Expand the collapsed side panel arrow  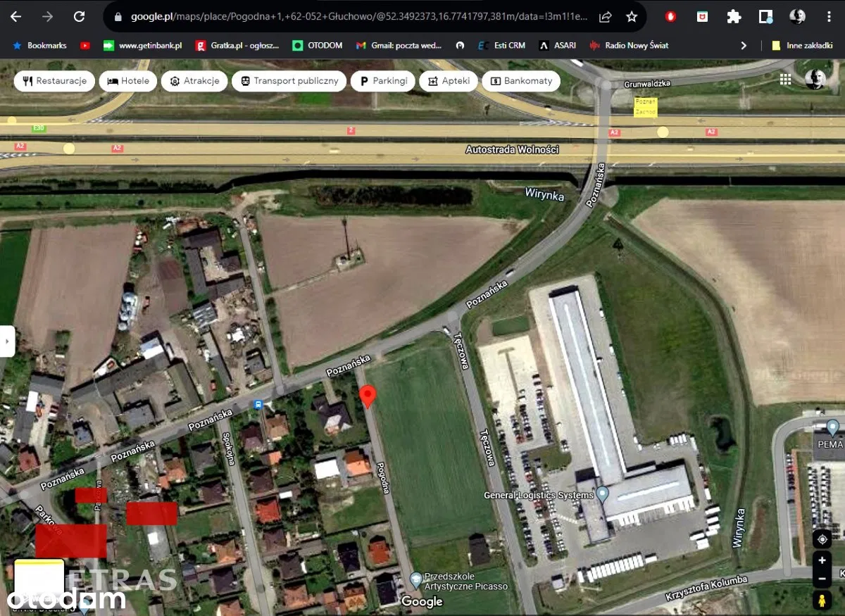coord(7,341)
